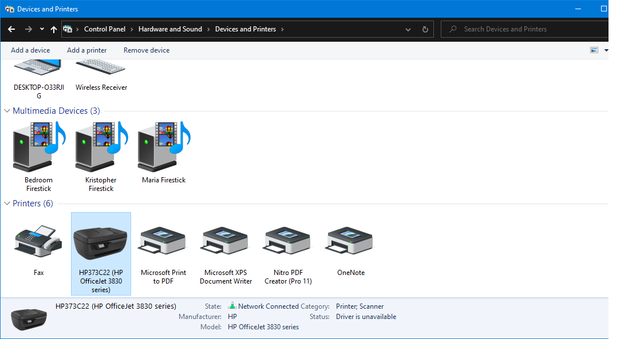Click manufacturer value HP
644x339 pixels.
click(232, 317)
